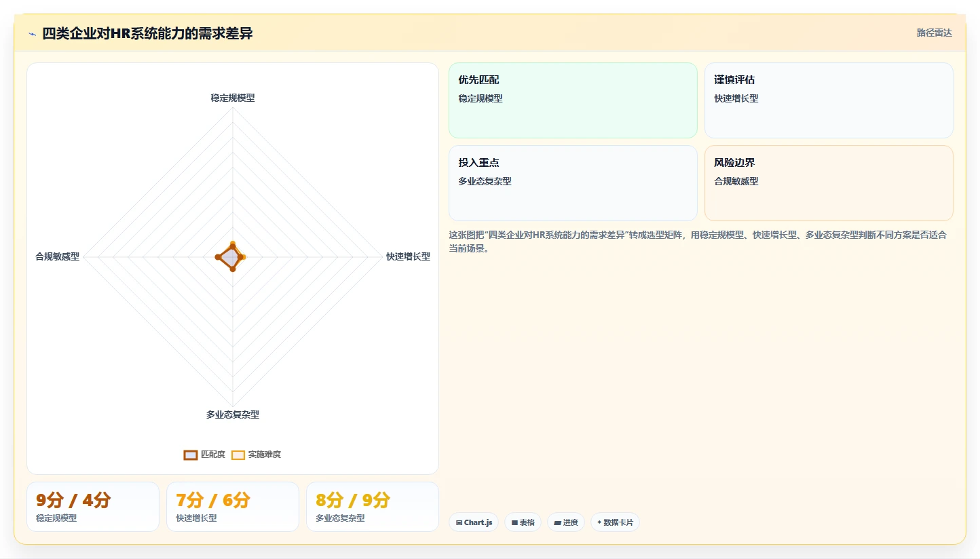Click the radar data point on the bottom axis
980x559 pixels.
(x=233, y=269)
